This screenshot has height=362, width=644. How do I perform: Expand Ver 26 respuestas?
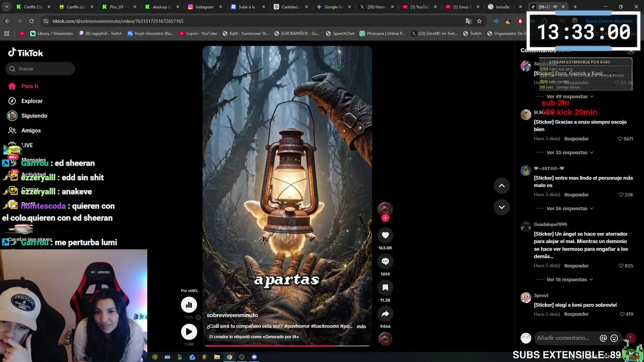[x=570, y=208]
